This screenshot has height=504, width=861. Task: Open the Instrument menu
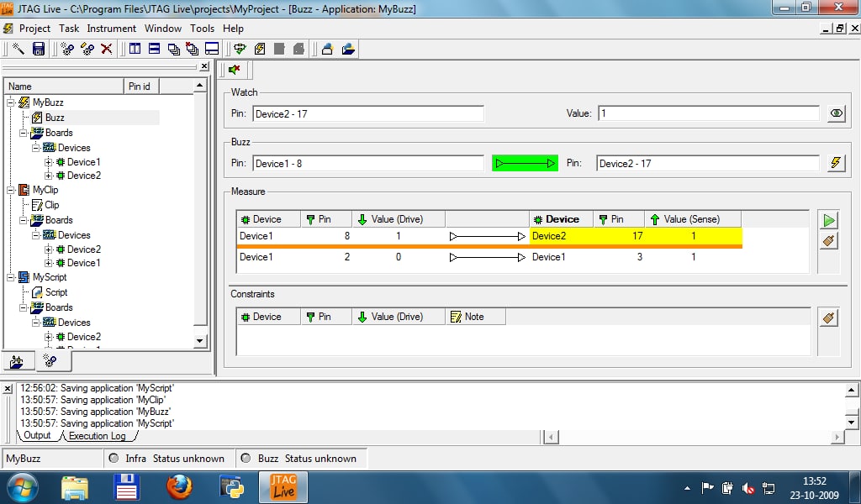coord(112,29)
